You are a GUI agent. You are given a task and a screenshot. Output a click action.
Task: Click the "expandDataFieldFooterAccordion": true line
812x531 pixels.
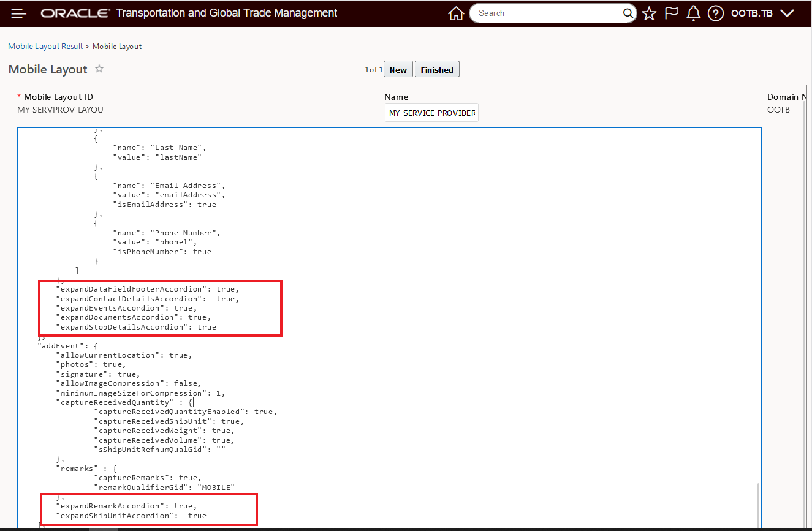tap(148, 289)
